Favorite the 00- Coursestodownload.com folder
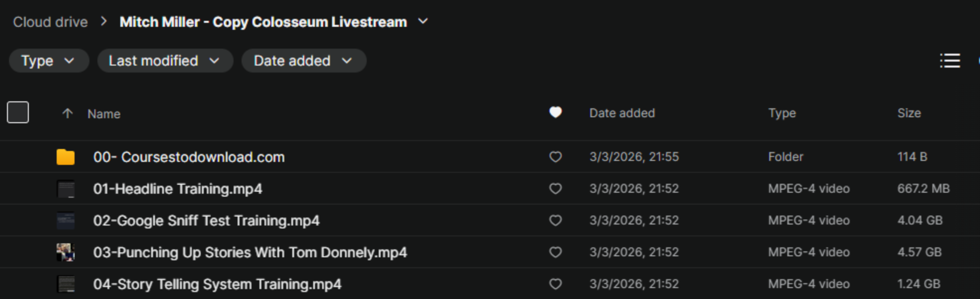This screenshot has height=299, width=980. (x=555, y=157)
